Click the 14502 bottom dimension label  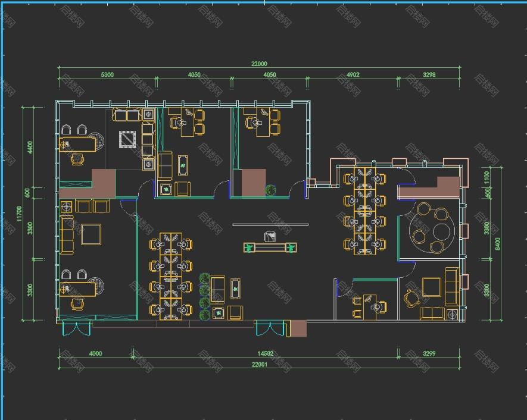(265, 353)
